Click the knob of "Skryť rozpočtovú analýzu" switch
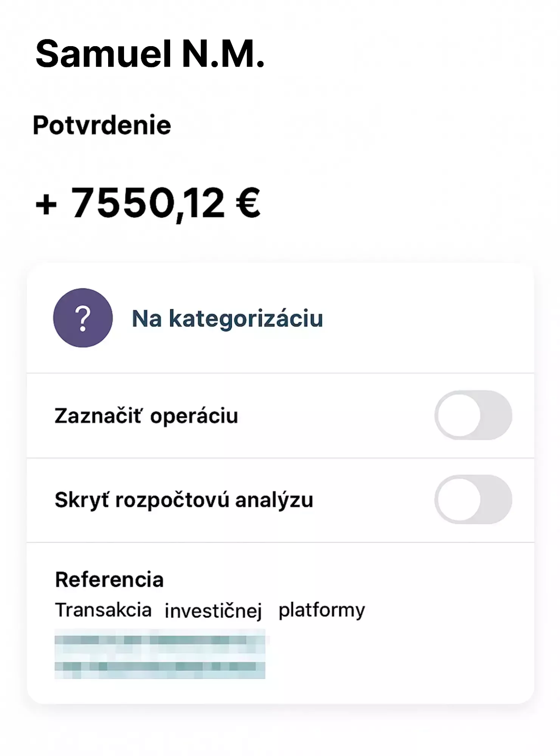 coord(459,500)
